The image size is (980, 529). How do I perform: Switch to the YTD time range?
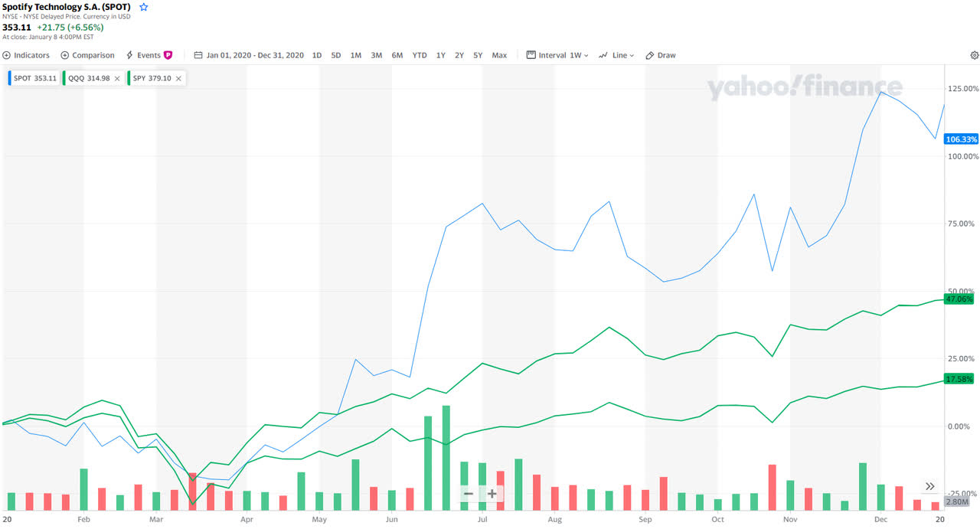point(419,55)
